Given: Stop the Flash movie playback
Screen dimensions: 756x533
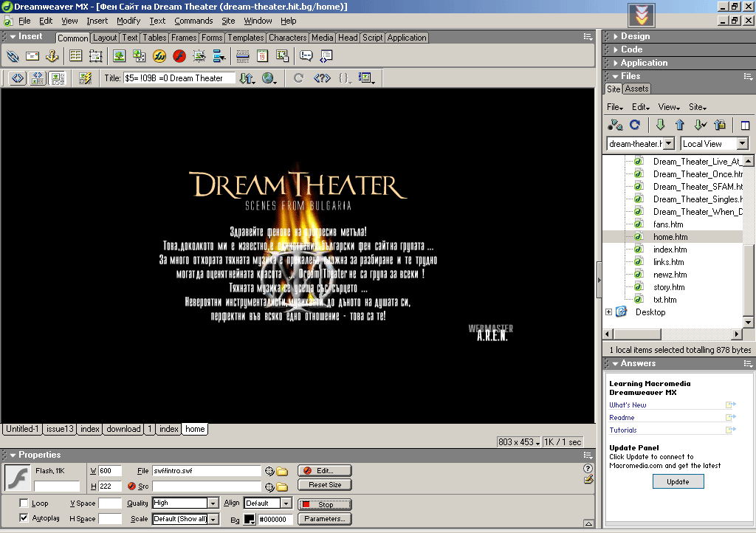Looking at the screenshot, I should tap(325, 504).
